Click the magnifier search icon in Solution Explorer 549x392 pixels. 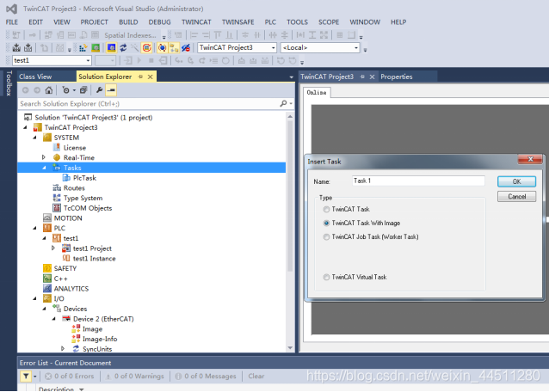pos(283,103)
